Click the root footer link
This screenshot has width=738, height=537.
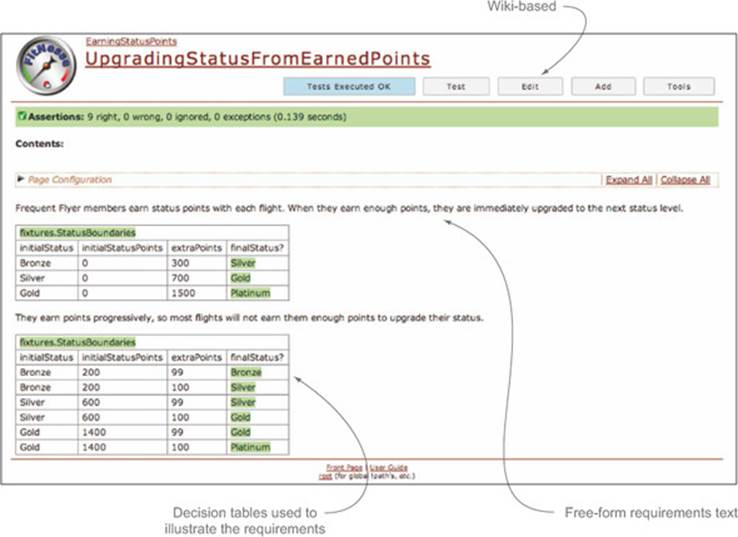tap(325, 476)
